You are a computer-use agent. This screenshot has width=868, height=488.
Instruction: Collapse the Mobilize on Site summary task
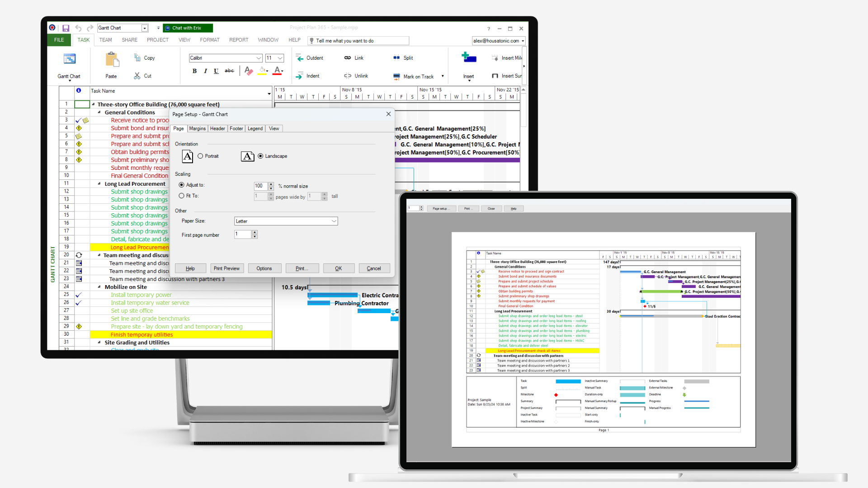coord(99,286)
